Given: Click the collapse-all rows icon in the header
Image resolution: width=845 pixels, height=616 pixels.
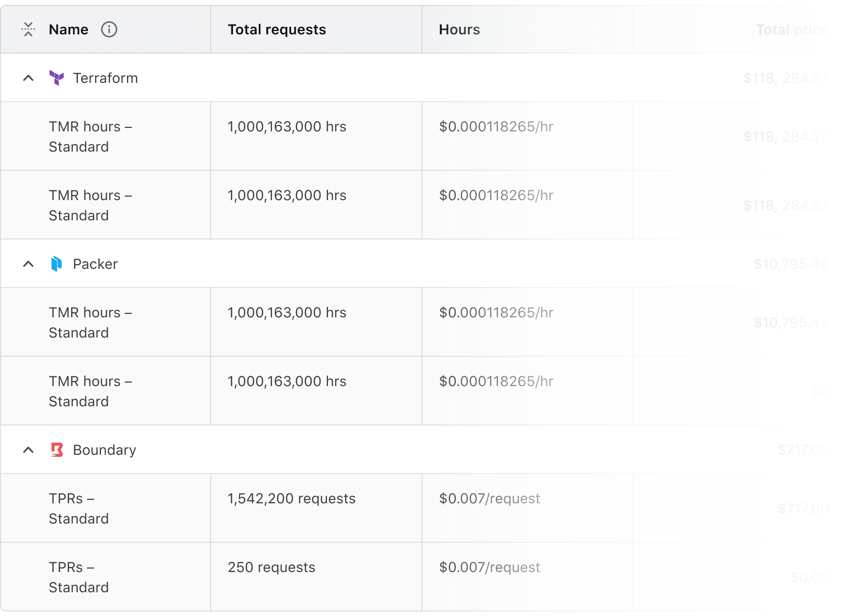Looking at the screenshot, I should [28, 30].
